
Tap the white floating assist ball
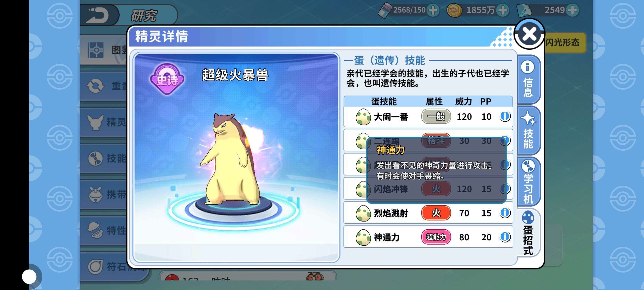pos(29,277)
